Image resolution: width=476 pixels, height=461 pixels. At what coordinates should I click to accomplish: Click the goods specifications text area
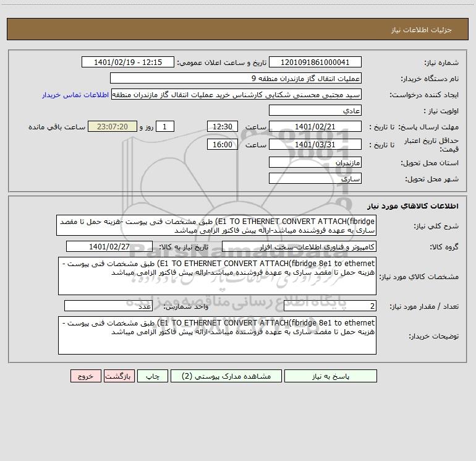point(217,276)
